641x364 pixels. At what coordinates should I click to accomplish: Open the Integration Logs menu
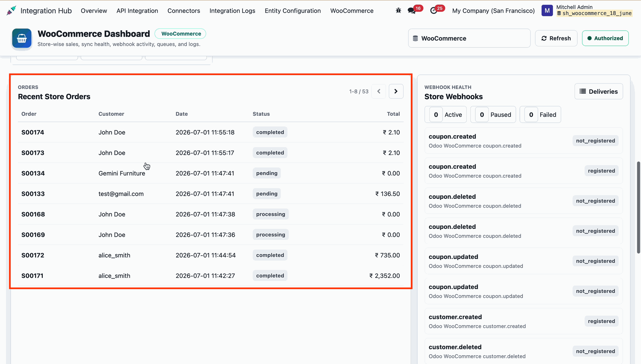point(232,11)
